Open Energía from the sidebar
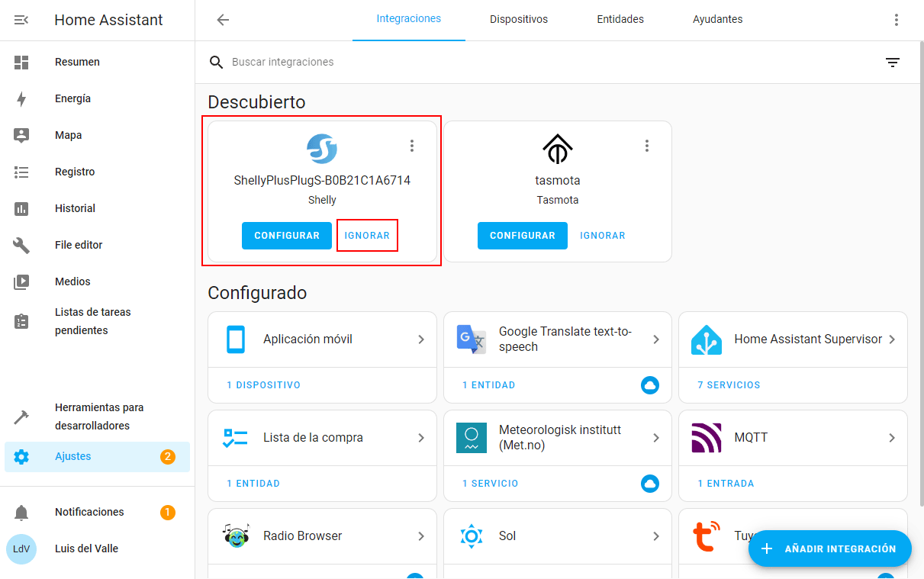The width and height of the screenshot is (924, 579). 72,98
